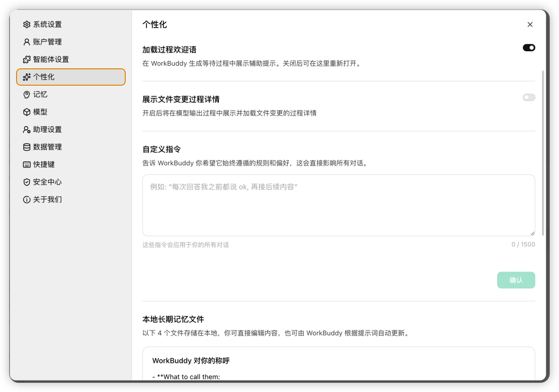Click the keyboard icon beside 快捷键
The image size is (559, 392).
26,164
